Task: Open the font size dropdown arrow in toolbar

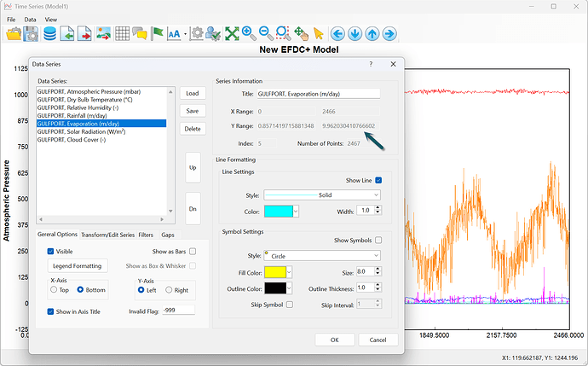Action: pyautogui.click(x=185, y=34)
